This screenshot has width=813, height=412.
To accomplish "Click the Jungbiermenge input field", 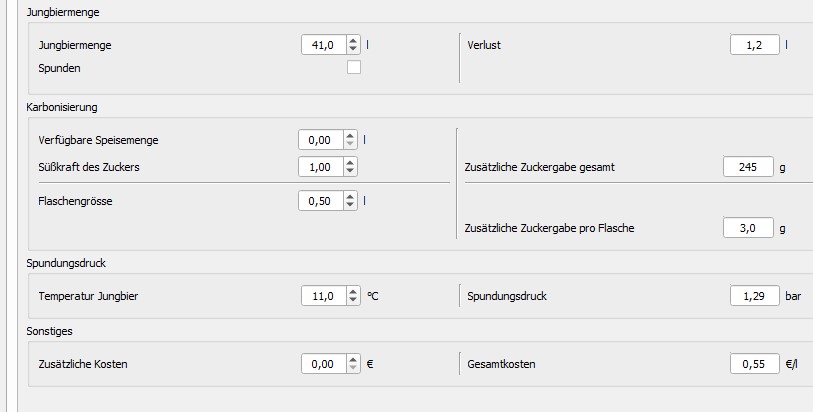I will coord(323,45).
